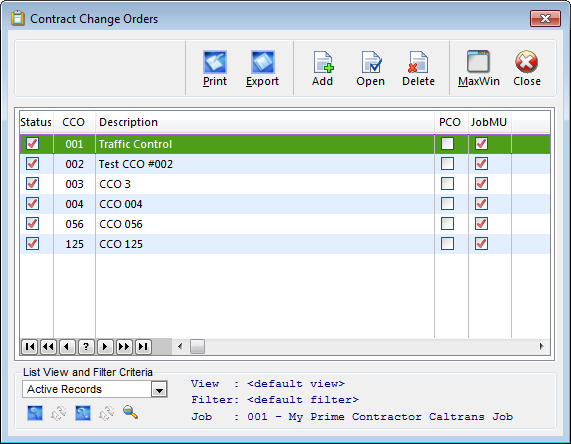This screenshot has width=571, height=444.
Task: Check the PCO box for CCO 056
Action: pyautogui.click(x=447, y=224)
